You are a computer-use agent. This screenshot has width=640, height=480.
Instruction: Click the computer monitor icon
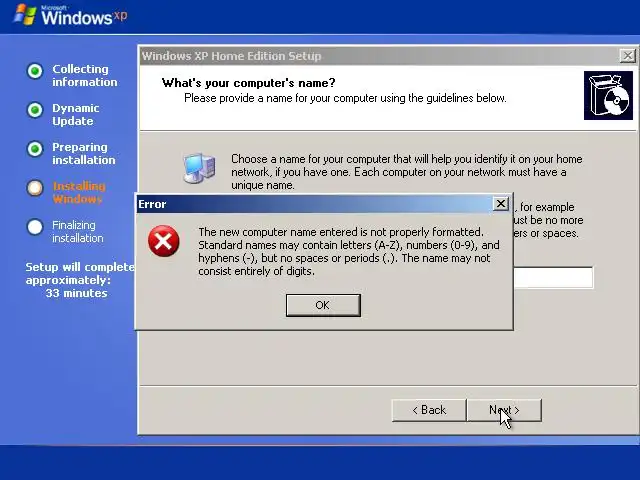click(x=199, y=168)
